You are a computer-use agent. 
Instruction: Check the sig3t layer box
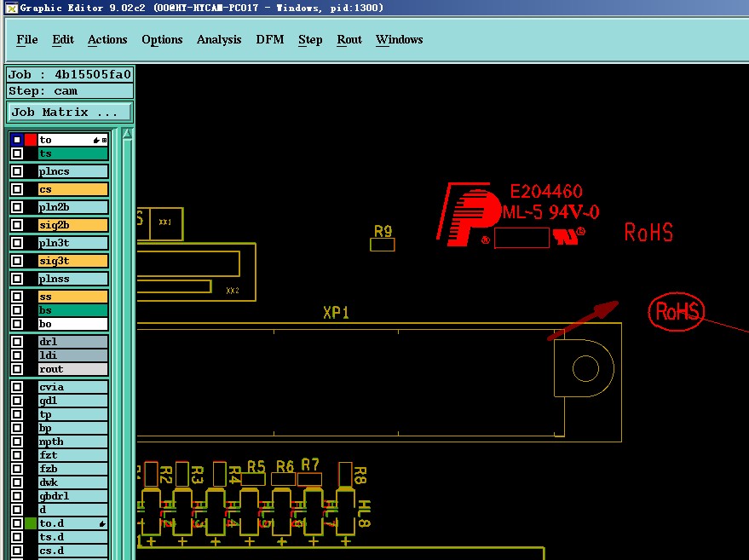pos(17,261)
